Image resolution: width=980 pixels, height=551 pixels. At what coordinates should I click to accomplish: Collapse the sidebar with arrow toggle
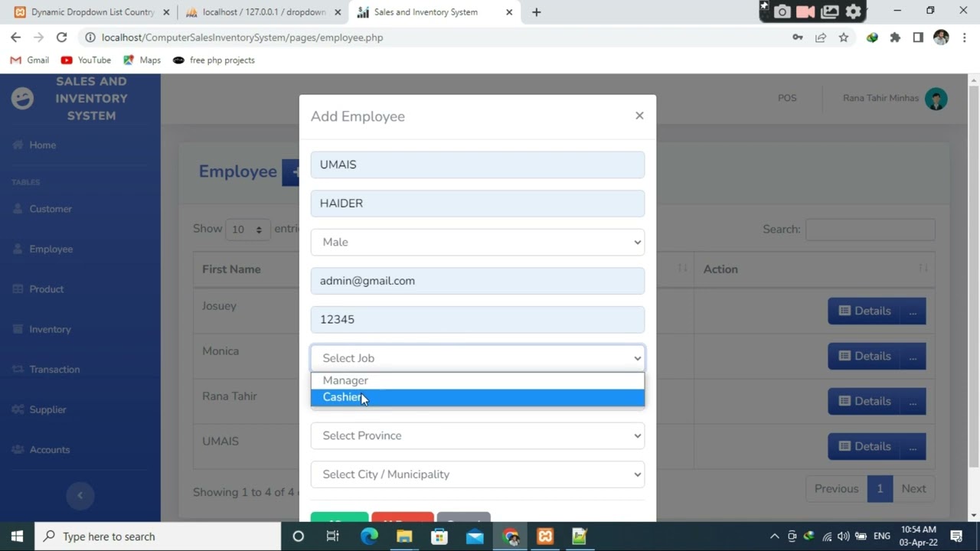click(x=80, y=495)
